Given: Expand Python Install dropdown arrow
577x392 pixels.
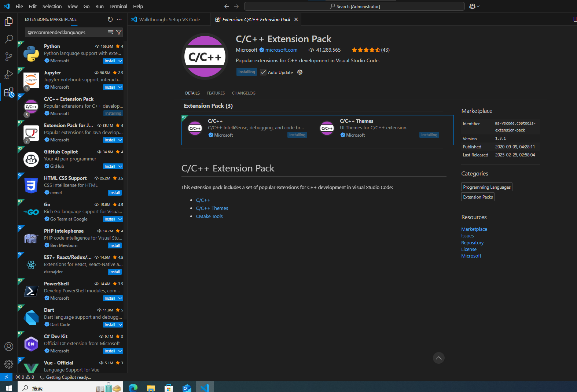Looking at the screenshot, I should click(120, 61).
